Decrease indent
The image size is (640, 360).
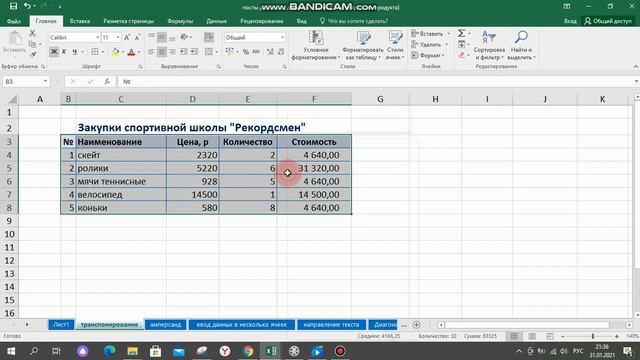coord(184,52)
